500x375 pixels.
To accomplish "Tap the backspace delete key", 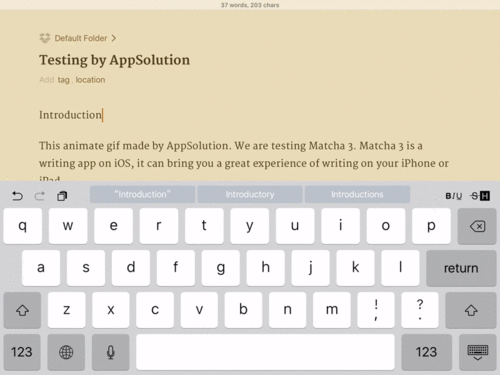I will click(x=477, y=226).
